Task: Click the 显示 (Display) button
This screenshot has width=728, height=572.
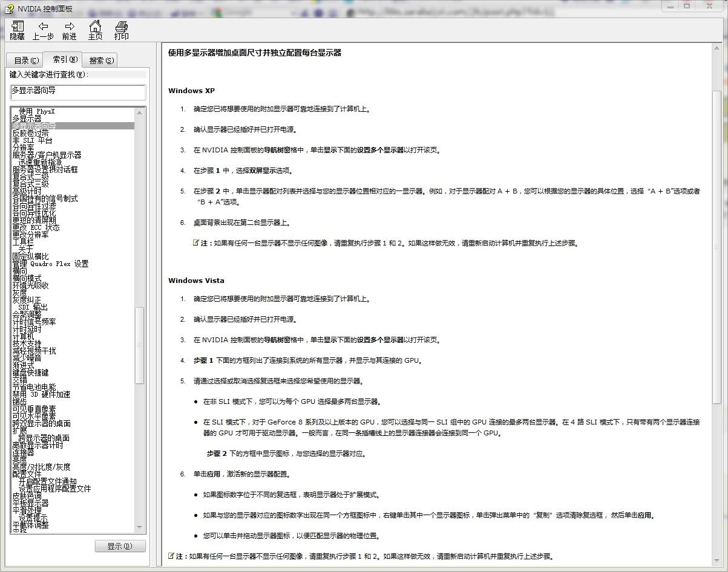Action: point(120,546)
